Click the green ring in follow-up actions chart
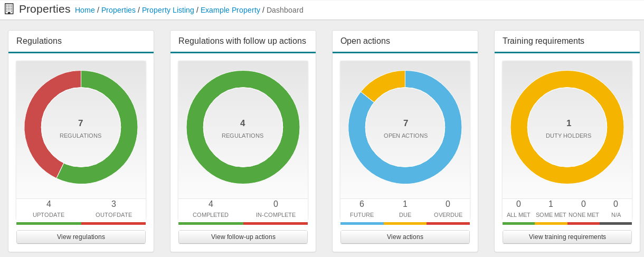644x257 pixels. click(243, 79)
